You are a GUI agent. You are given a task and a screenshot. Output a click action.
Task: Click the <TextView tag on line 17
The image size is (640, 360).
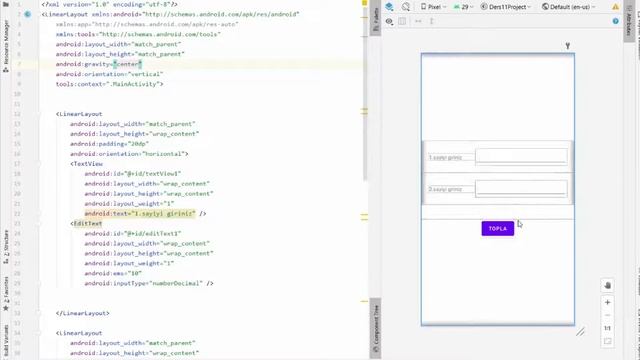(x=86, y=164)
